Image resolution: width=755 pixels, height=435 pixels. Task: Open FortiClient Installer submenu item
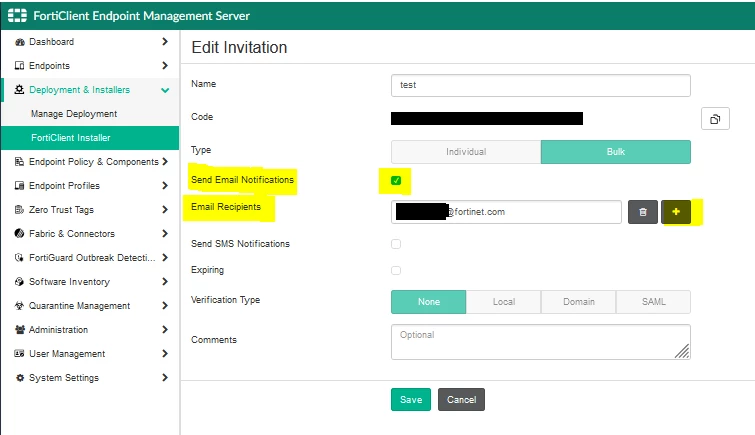[90, 138]
